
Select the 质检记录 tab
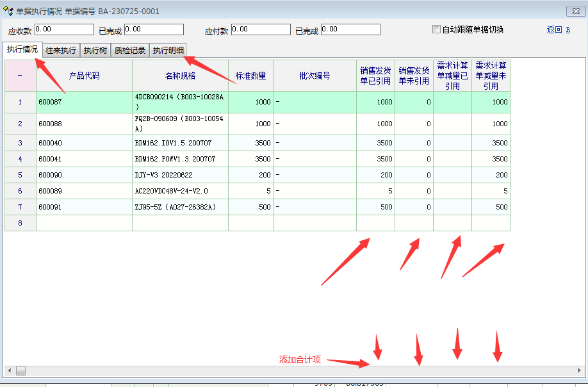tap(130, 51)
